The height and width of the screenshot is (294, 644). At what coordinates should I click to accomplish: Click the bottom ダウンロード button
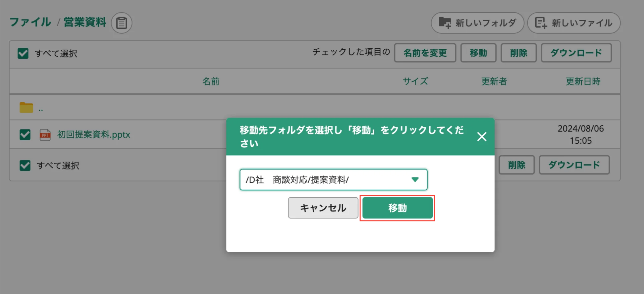click(x=574, y=165)
